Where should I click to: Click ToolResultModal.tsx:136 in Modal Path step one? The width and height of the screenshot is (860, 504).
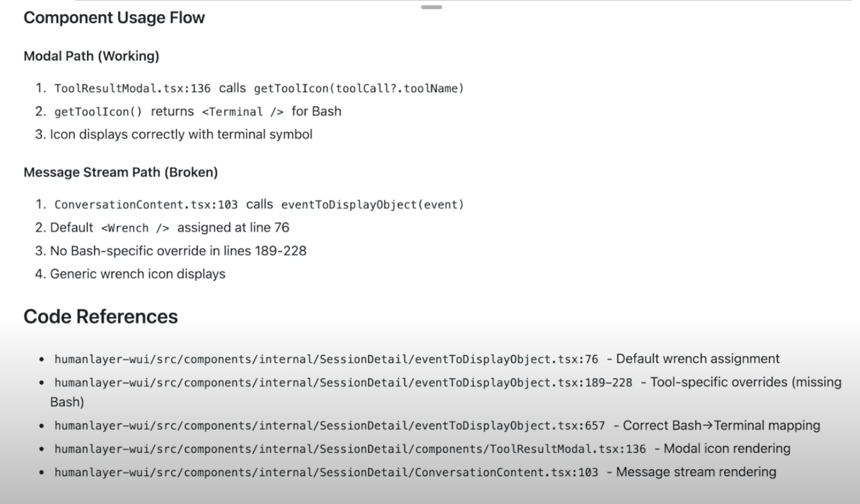(132, 88)
